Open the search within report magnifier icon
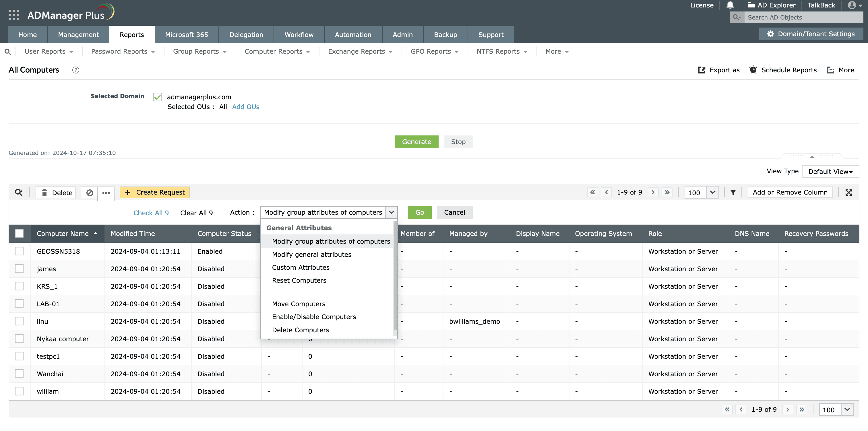The image size is (868, 431). 19,192
